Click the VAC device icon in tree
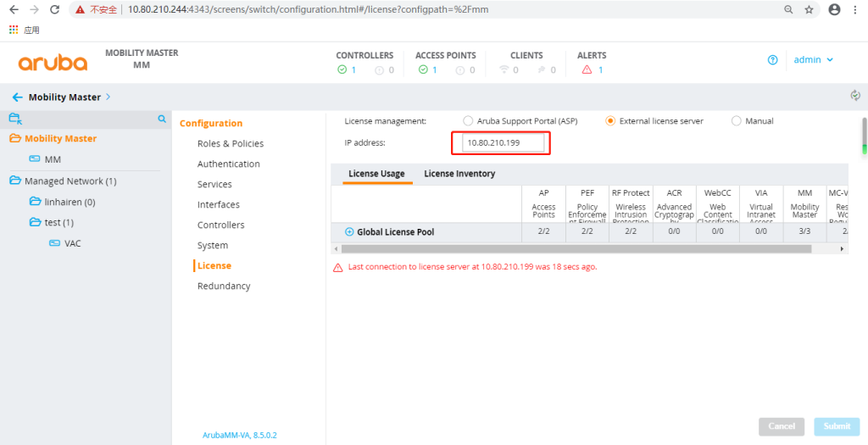The height and width of the screenshot is (445, 868). [54, 243]
